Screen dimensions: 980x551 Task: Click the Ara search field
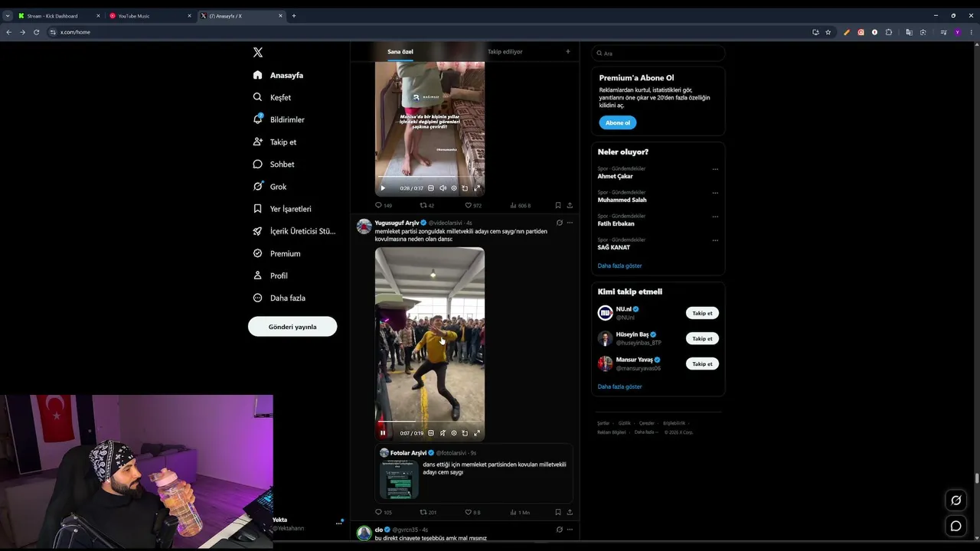coord(658,54)
